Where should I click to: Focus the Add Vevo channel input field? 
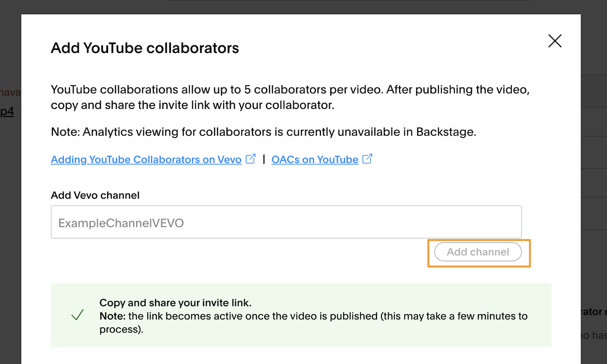[x=286, y=222]
